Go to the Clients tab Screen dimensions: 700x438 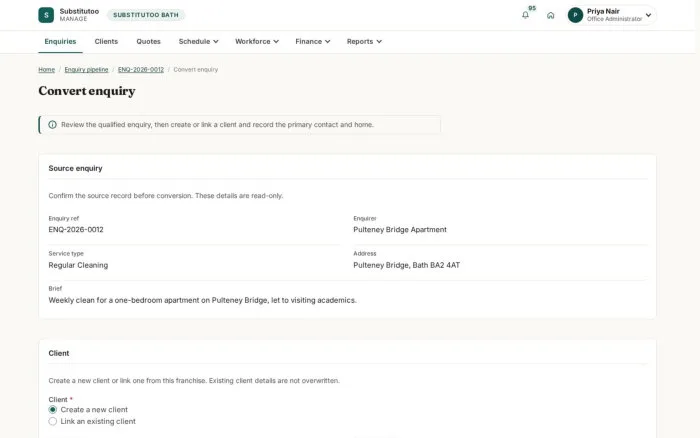pos(106,42)
